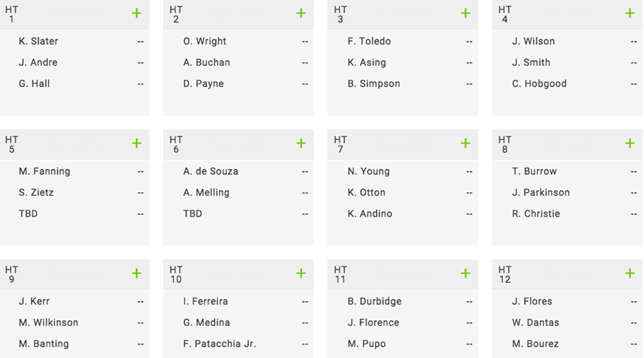This screenshot has height=358, width=644.
Task: Expand heat 1 with the green plus
Action: coord(137,14)
